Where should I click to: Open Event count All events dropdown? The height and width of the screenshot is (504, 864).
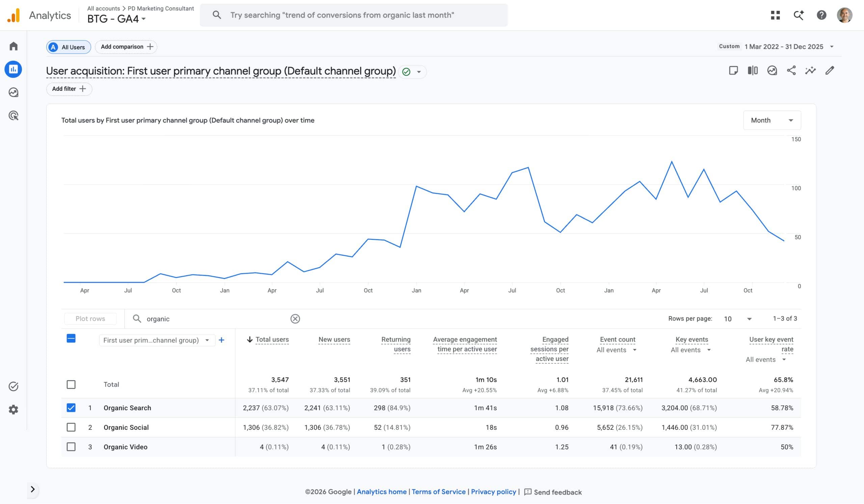616,350
